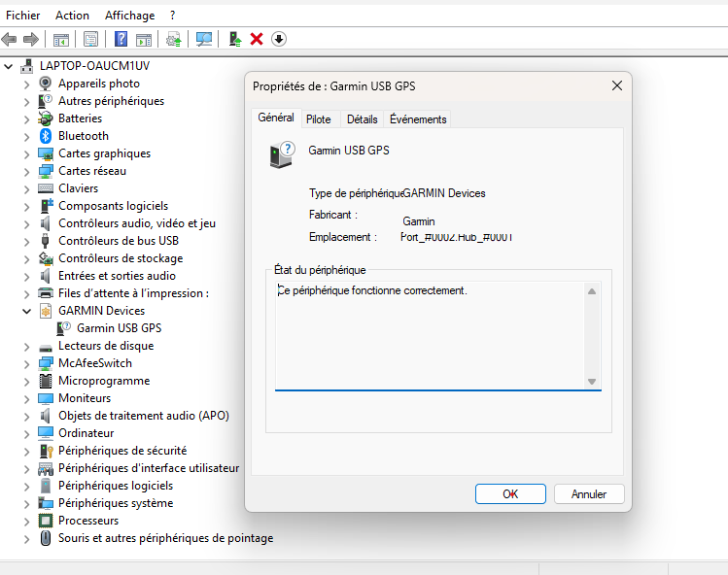The height and width of the screenshot is (575, 728).
Task: Click the Batteries category icon
Action: tap(45, 118)
